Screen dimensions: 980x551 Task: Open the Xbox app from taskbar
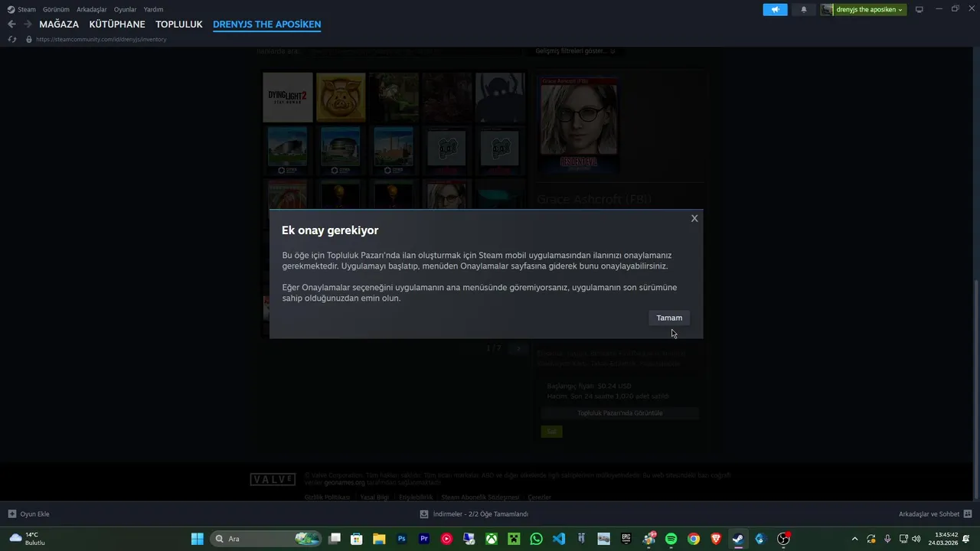(x=492, y=539)
